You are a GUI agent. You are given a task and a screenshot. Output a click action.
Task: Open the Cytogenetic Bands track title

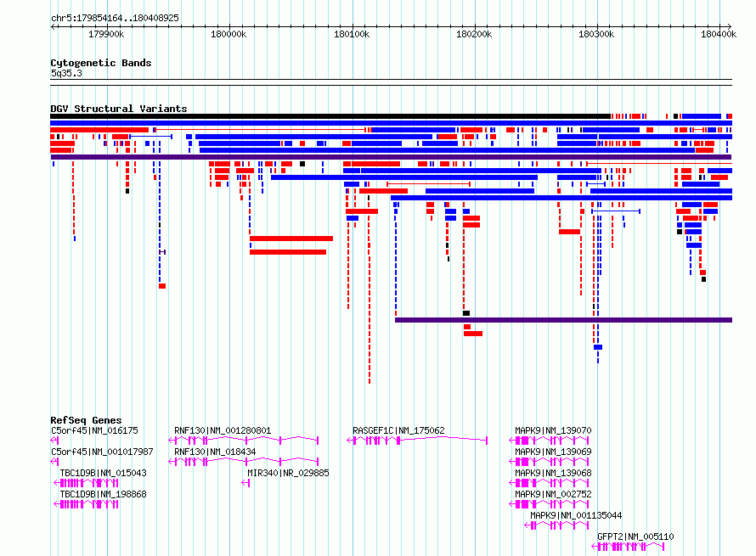point(101,63)
